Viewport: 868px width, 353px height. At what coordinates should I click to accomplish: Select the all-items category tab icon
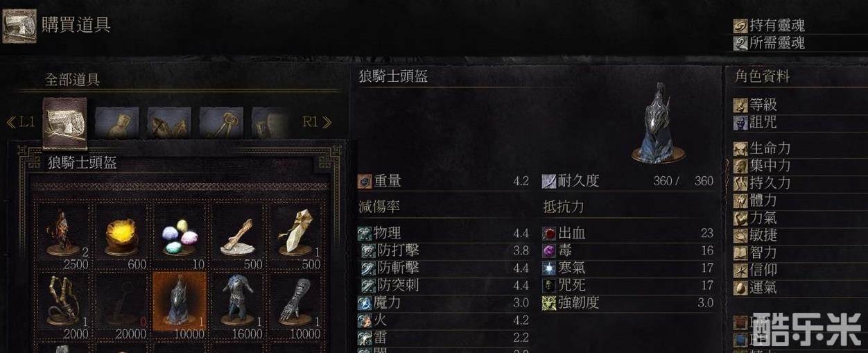pyautogui.click(x=65, y=123)
